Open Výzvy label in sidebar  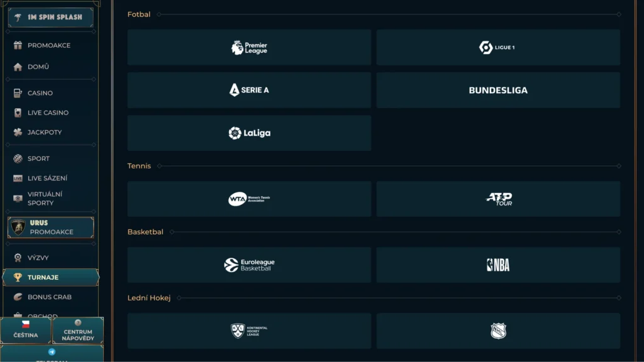pyautogui.click(x=38, y=258)
